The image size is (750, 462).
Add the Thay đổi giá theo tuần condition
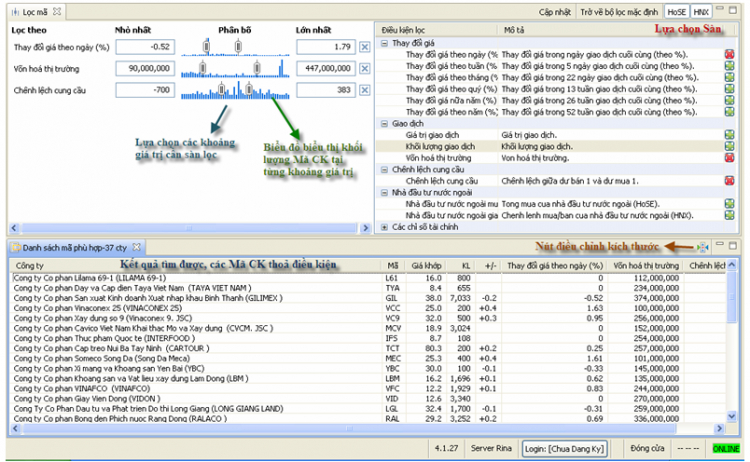pyautogui.click(x=729, y=66)
